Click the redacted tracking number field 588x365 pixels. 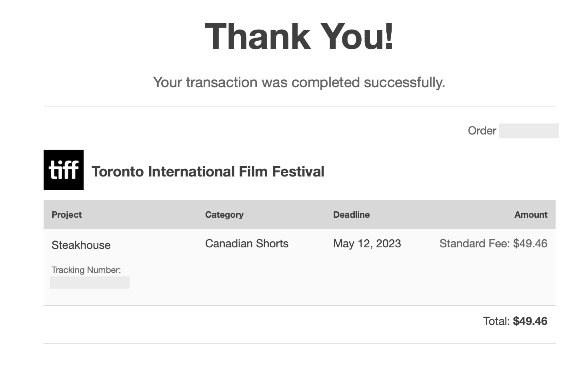point(90,283)
